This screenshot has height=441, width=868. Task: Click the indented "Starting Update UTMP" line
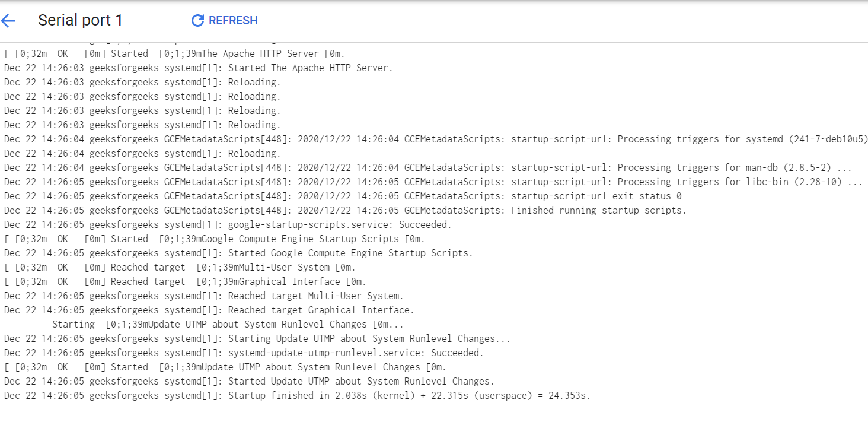[x=228, y=325]
